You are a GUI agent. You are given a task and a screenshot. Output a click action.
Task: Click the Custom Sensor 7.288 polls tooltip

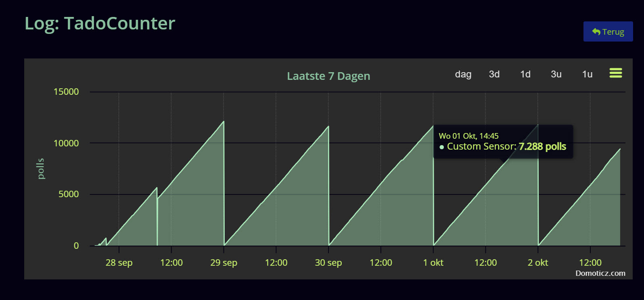pos(503,142)
